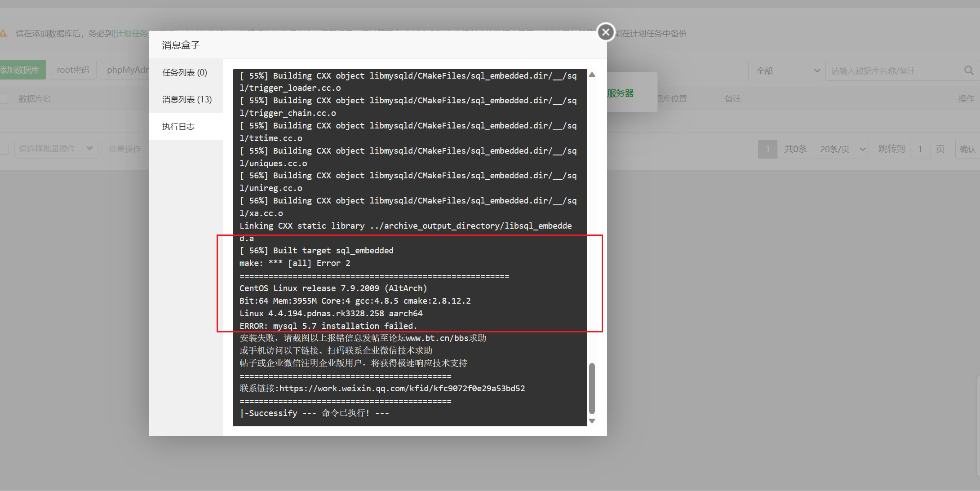Click the 确认 pagination confirm button
Viewport: 980px width, 491px height.
click(x=967, y=149)
